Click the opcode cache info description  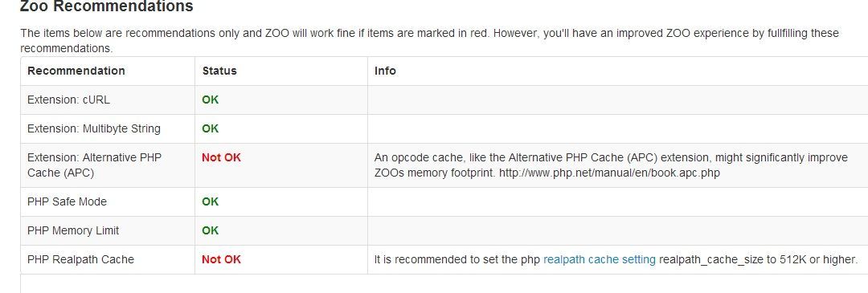tap(611, 165)
